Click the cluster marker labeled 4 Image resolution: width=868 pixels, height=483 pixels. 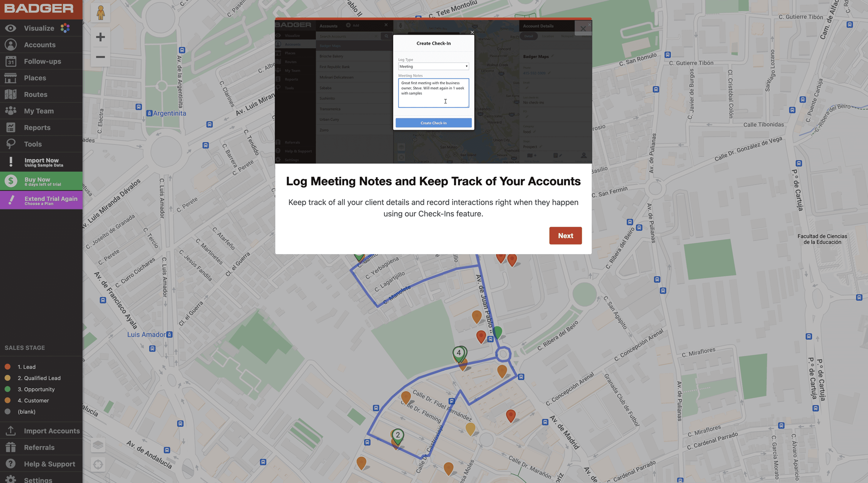click(458, 353)
